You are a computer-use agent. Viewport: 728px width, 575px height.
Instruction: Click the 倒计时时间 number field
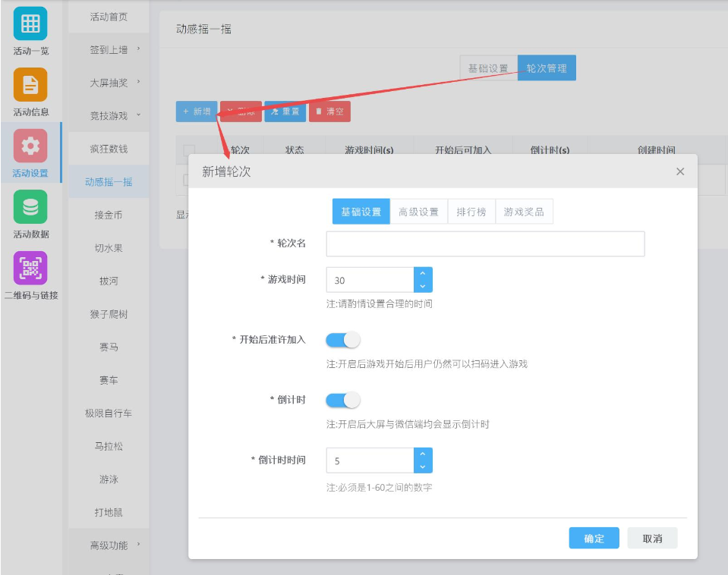[370, 460]
